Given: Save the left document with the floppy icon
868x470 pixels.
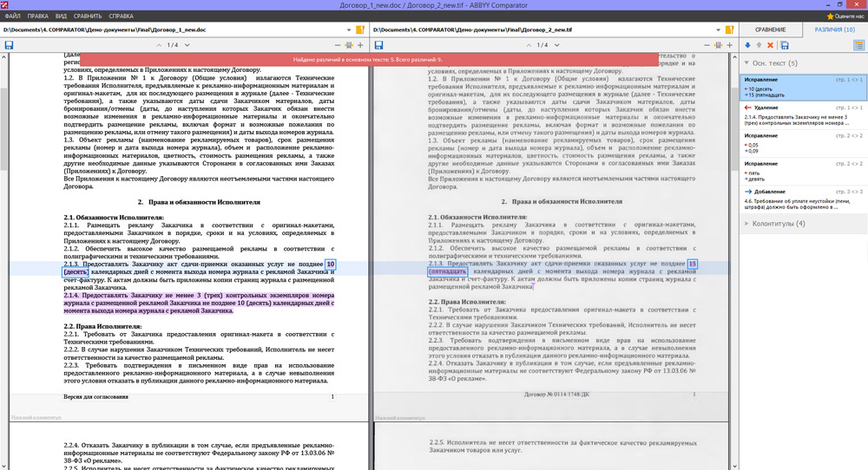Looking at the screenshot, I should click(x=9, y=45).
